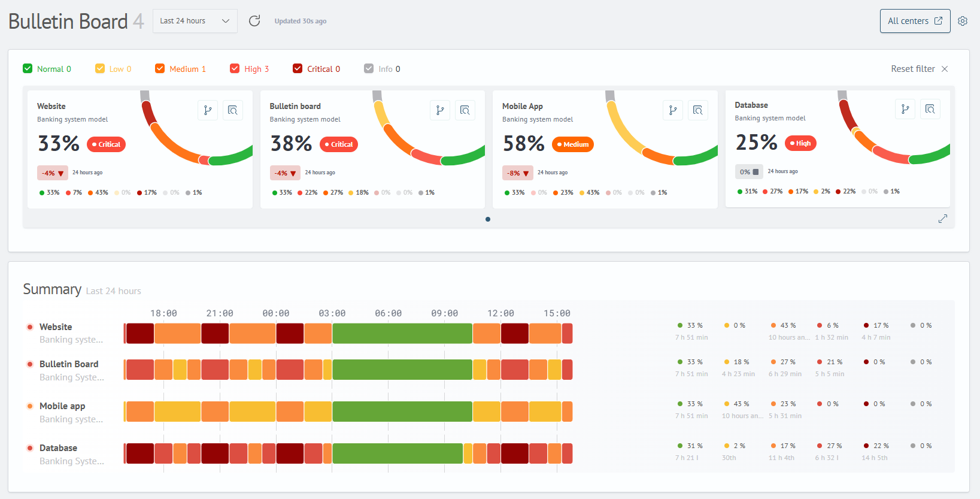This screenshot has width=980, height=499.
Task: Select the Summary section heading
Action: click(52, 289)
